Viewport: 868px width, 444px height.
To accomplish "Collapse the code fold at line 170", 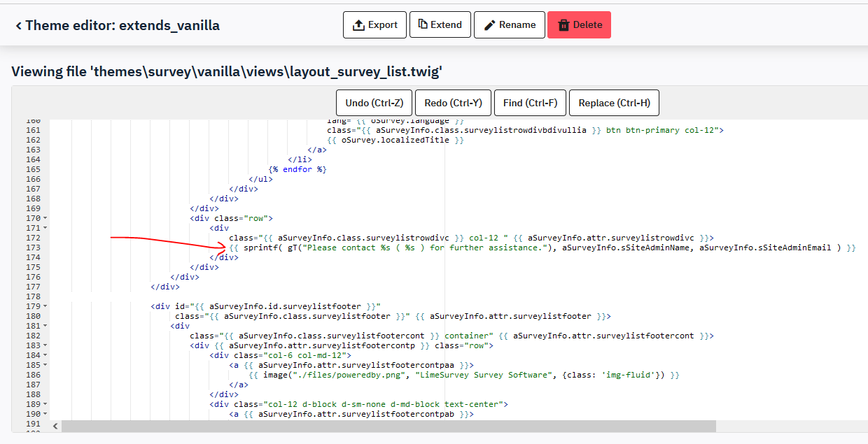I will (45, 218).
